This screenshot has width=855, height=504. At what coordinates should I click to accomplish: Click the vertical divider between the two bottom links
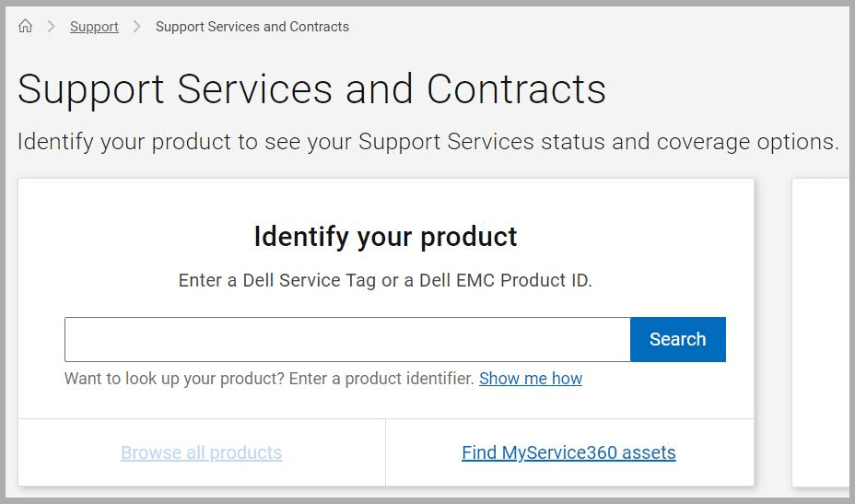click(385, 452)
